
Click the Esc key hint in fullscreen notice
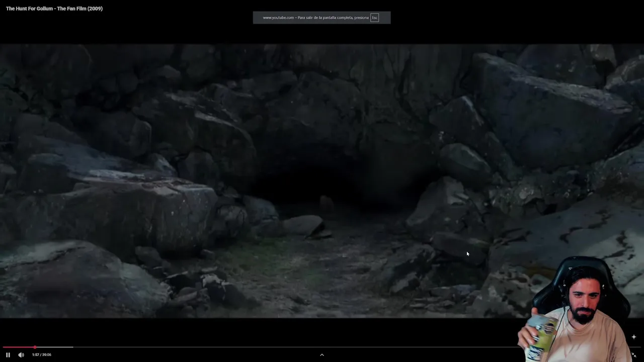coord(374,18)
